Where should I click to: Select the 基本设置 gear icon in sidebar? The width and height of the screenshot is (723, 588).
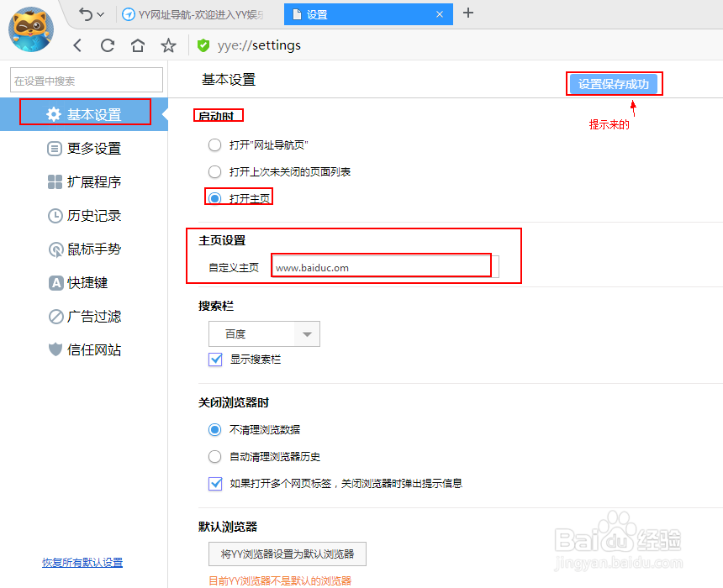click(x=52, y=112)
